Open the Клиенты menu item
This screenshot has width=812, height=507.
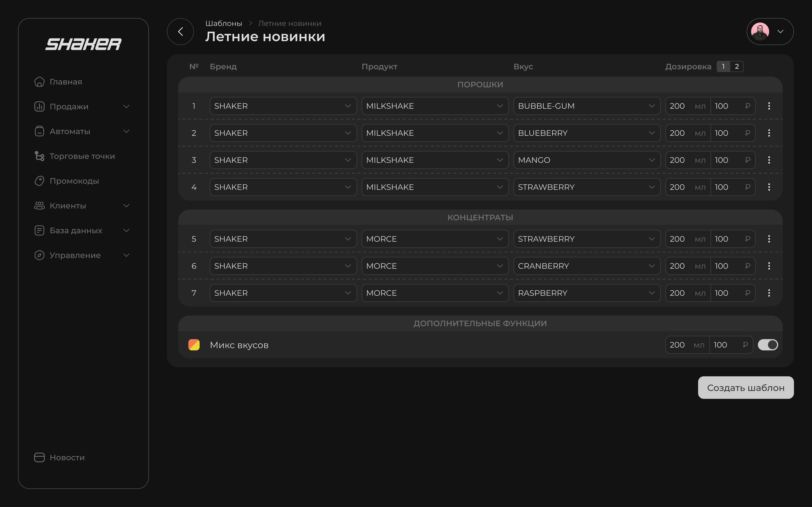tap(68, 206)
